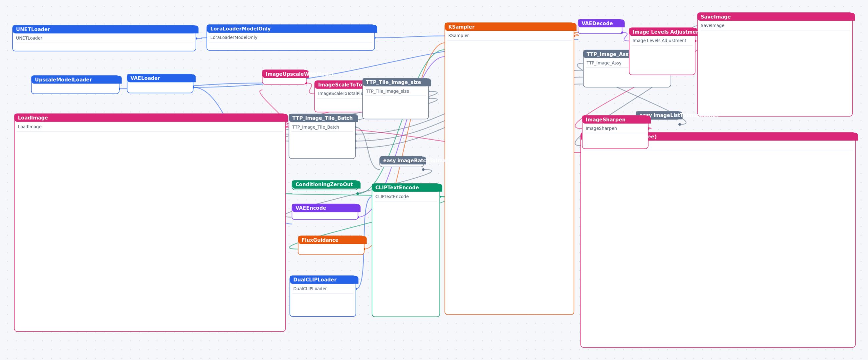This screenshot has height=360, width=868.
Task: Click the SaveImage node title bar
Action: [x=776, y=16]
